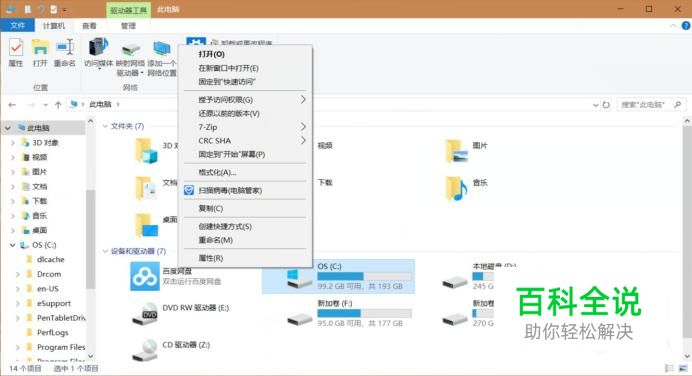Click the help question mark icon
692x376 pixels.
coord(686,26)
